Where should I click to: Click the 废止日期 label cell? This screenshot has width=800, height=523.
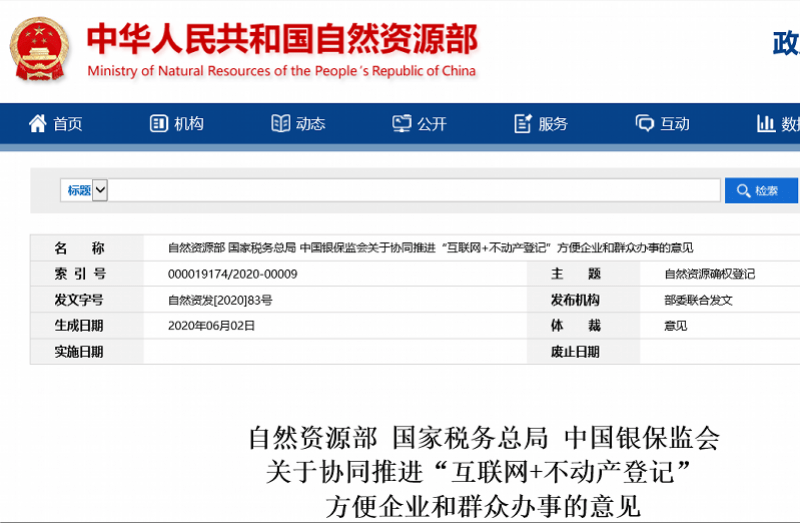583,352
